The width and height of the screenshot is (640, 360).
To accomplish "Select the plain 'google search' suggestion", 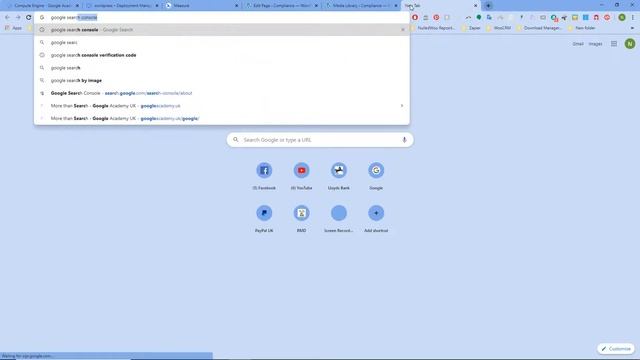I will [222, 68].
